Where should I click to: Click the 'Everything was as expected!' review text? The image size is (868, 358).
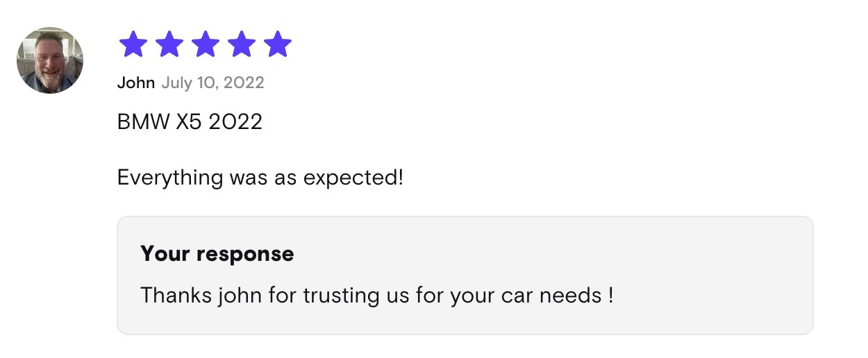click(260, 178)
